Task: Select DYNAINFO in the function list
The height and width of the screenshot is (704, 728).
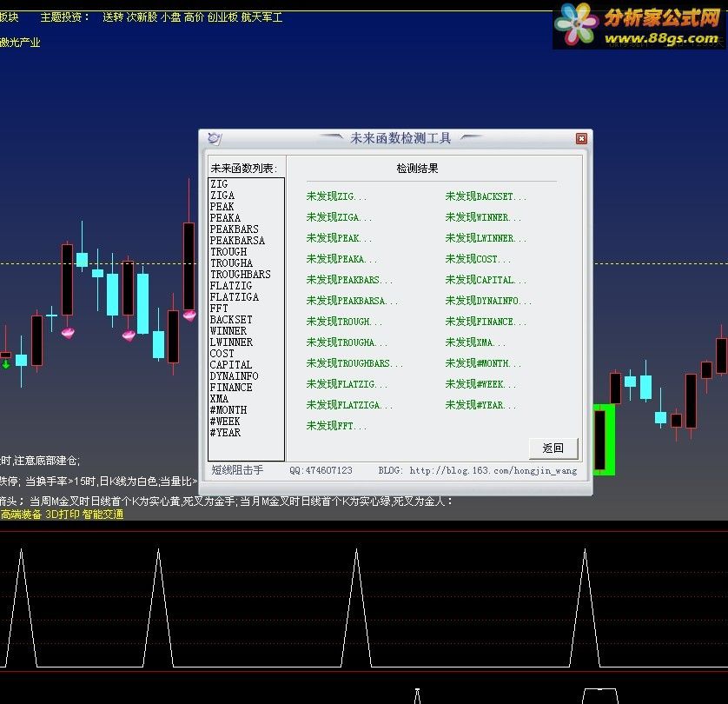Action: tap(234, 376)
